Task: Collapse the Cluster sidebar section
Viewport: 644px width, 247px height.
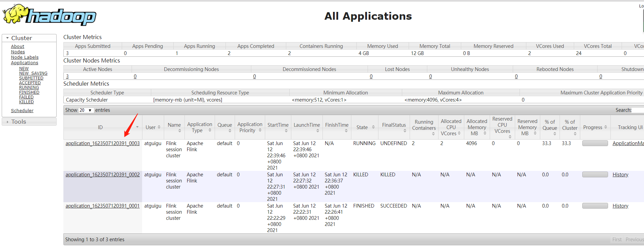Action: pos(7,38)
